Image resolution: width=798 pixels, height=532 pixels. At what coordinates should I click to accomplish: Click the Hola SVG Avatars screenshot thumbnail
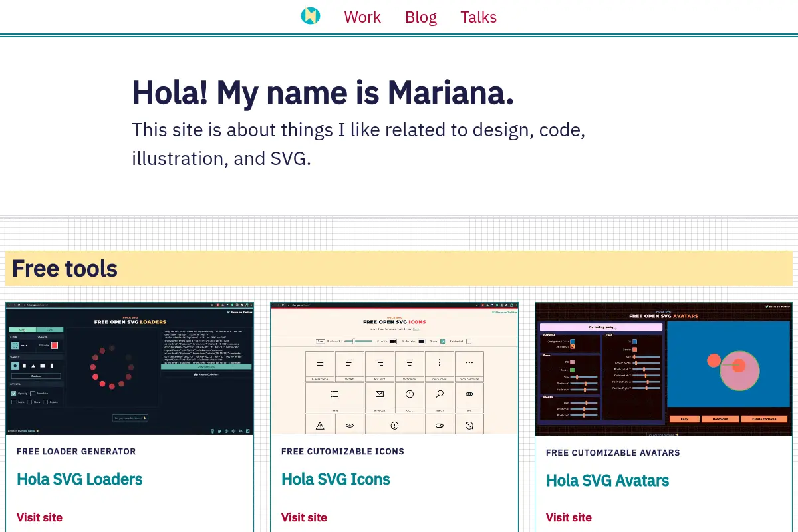[x=664, y=369]
